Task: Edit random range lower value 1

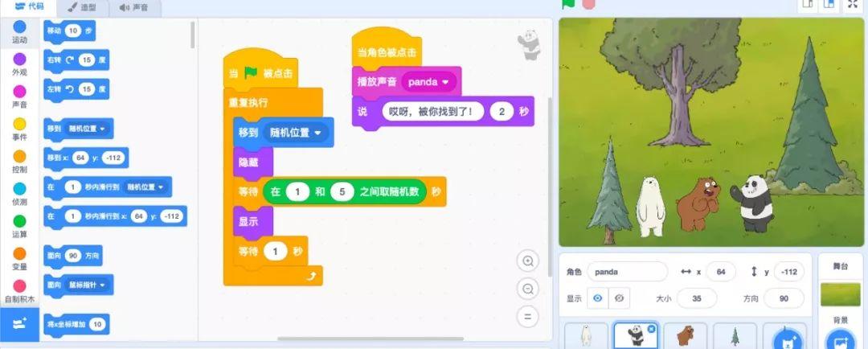Action: (x=297, y=191)
